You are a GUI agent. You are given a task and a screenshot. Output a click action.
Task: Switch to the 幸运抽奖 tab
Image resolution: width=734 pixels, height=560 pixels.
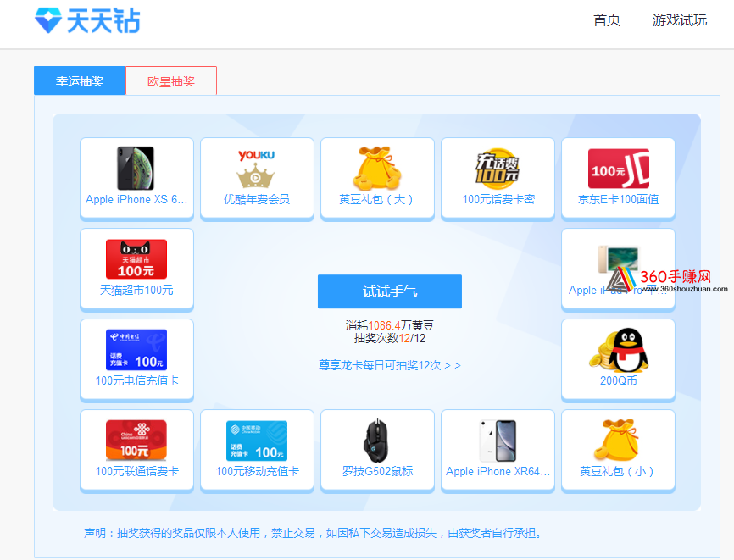pyautogui.click(x=80, y=81)
